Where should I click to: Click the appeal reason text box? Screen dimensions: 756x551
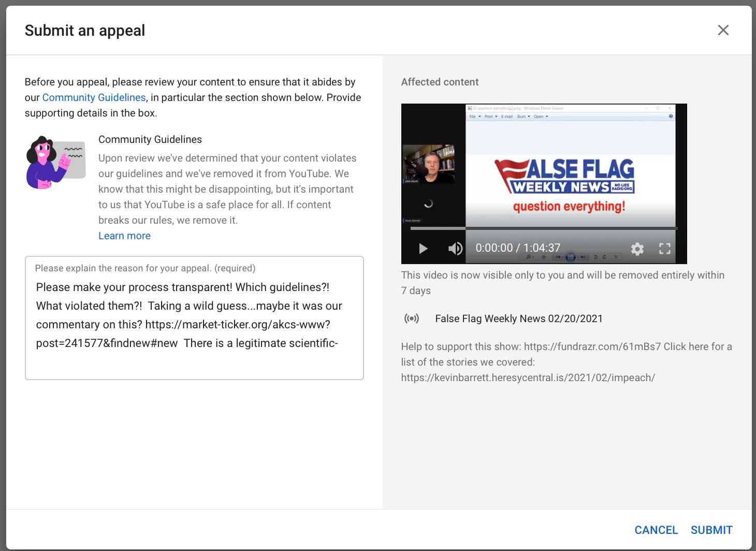point(194,318)
